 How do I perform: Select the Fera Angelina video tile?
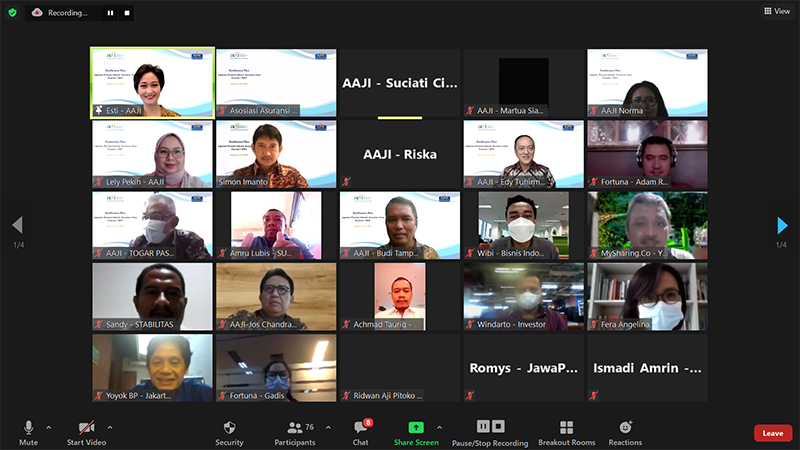[647, 297]
